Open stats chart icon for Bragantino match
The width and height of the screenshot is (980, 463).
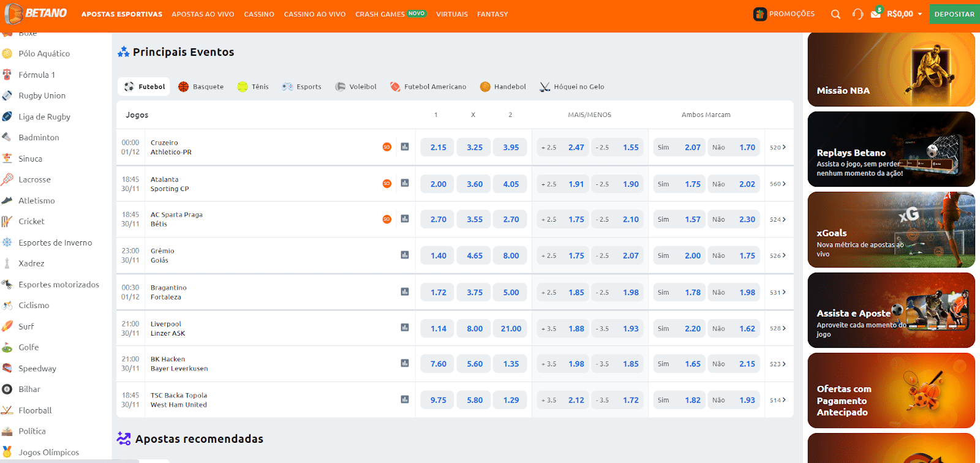pyautogui.click(x=405, y=292)
